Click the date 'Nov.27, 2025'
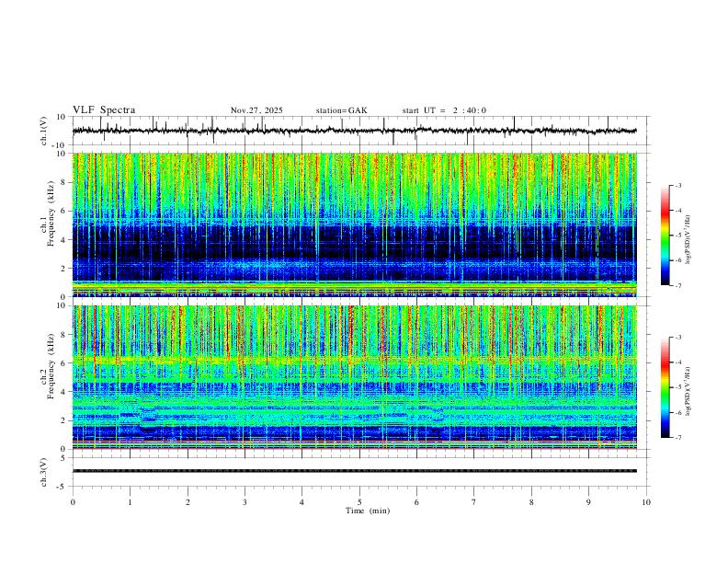The height and width of the screenshot is (563, 728). tap(256, 110)
